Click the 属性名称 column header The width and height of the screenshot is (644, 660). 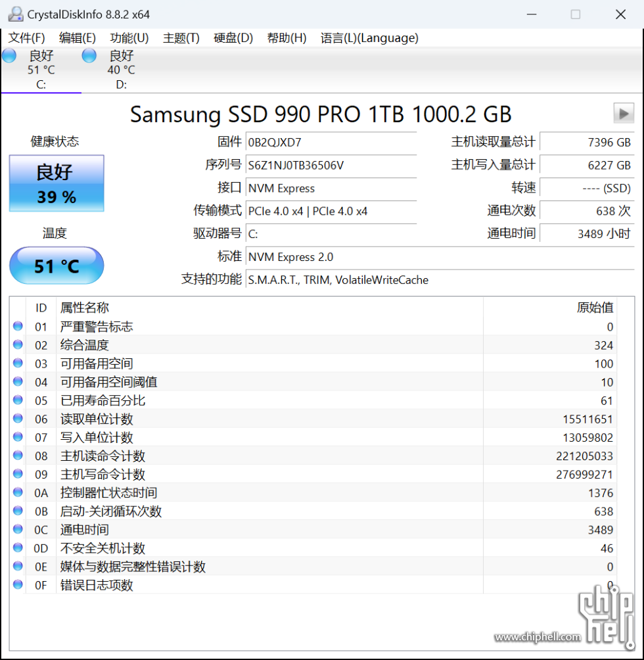coord(269,308)
